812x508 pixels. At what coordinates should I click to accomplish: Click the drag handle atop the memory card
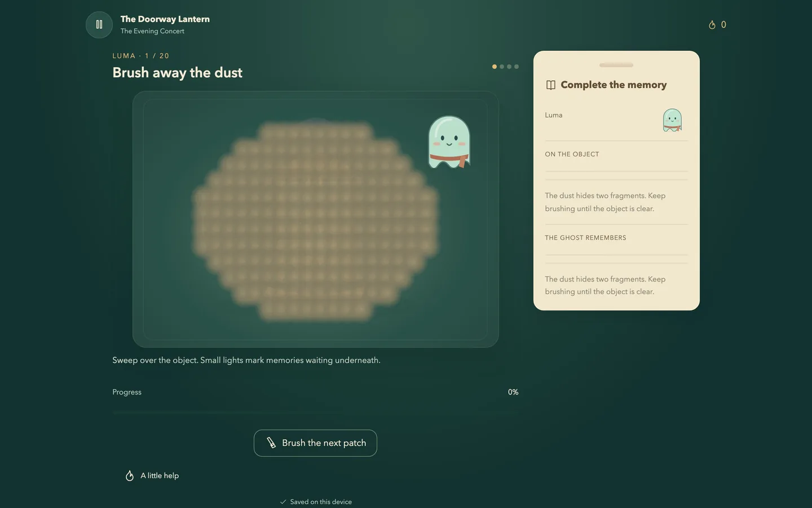coord(616,65)
